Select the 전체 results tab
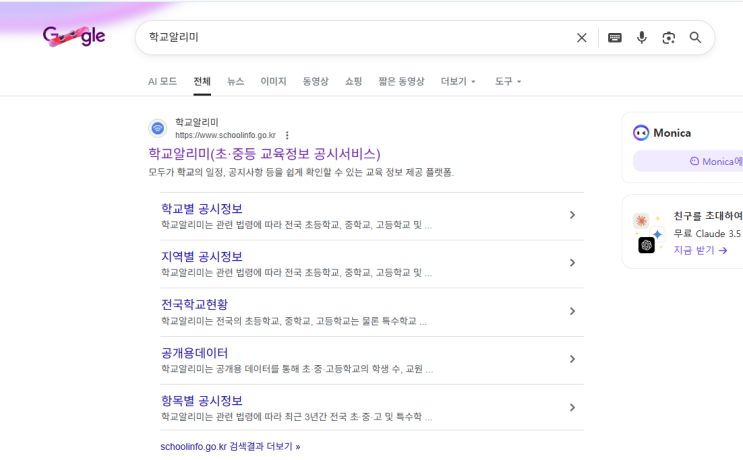 point(202,81)
